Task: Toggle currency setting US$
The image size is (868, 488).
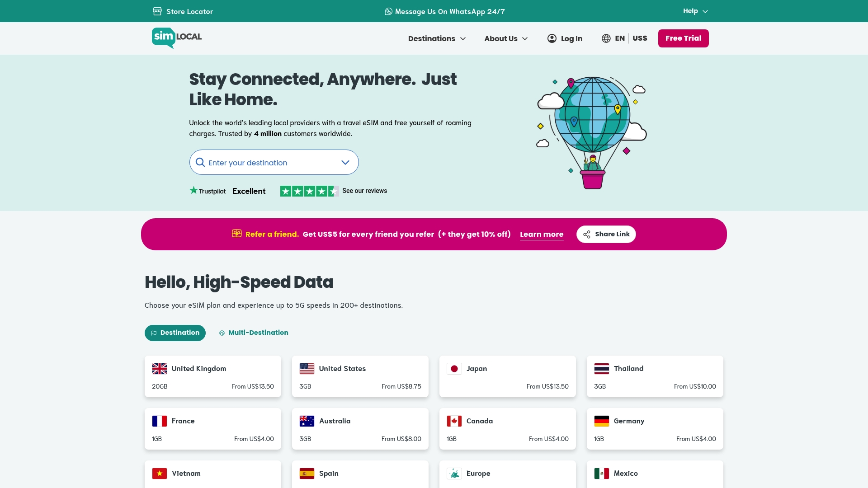Action: 640,38
